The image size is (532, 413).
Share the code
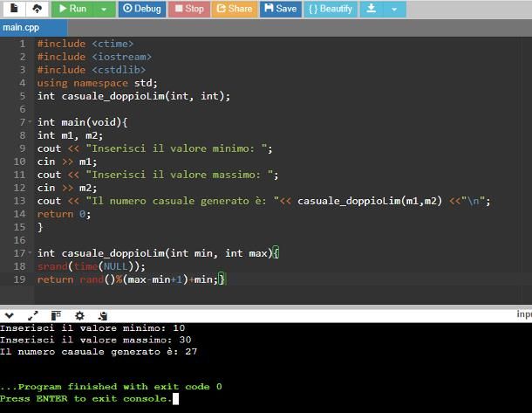tap(235, 9)
